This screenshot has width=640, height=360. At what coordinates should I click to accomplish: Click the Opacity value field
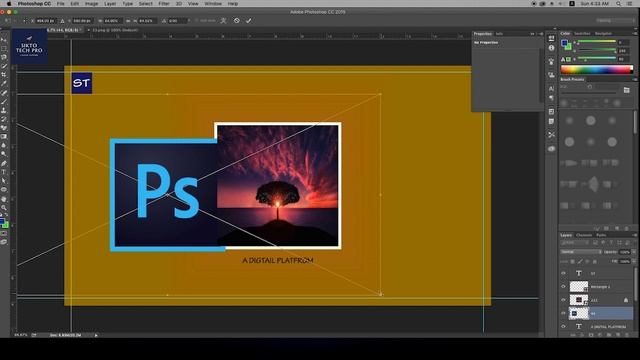(x=624, y=252)
